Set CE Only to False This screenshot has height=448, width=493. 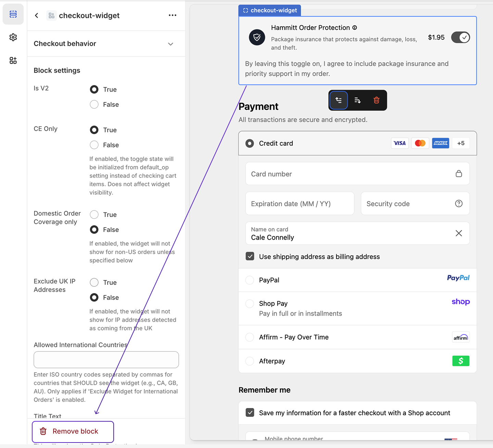pyautogui.click(x=94, y=145)
